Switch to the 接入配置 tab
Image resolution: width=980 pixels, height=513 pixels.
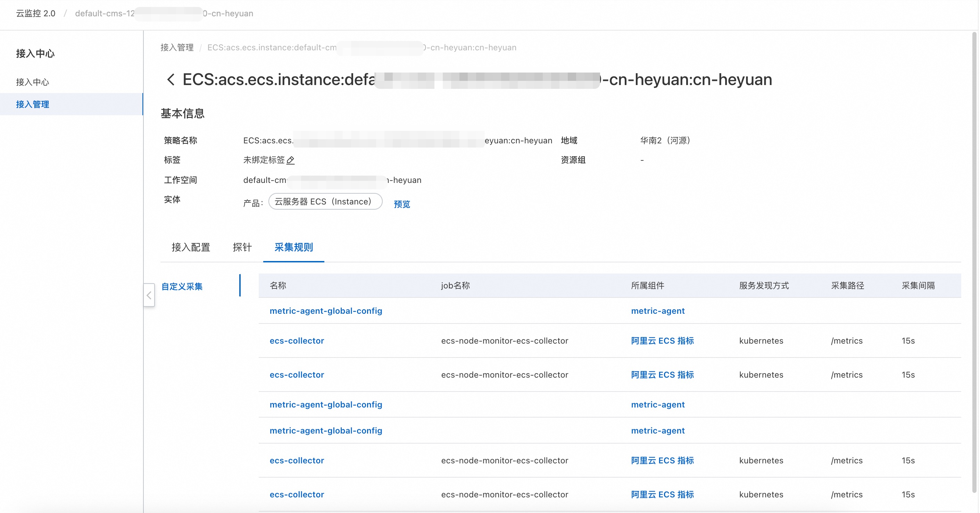(191, 247)
